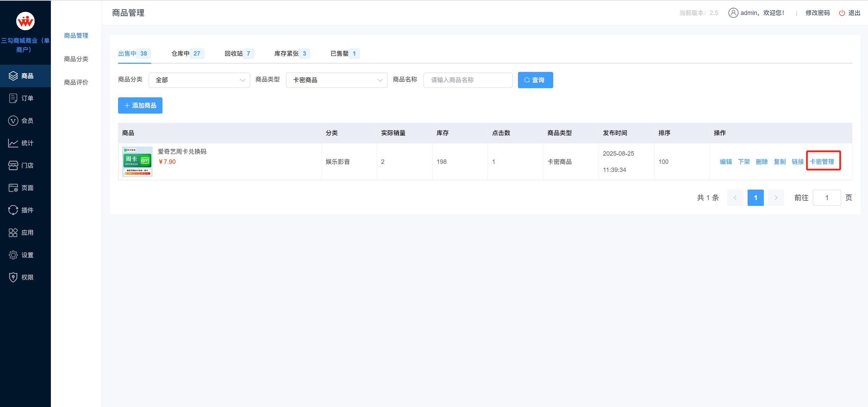
Task: Click the red power icon to 退出
Action: pyautogui.click(x=842, y=13)
